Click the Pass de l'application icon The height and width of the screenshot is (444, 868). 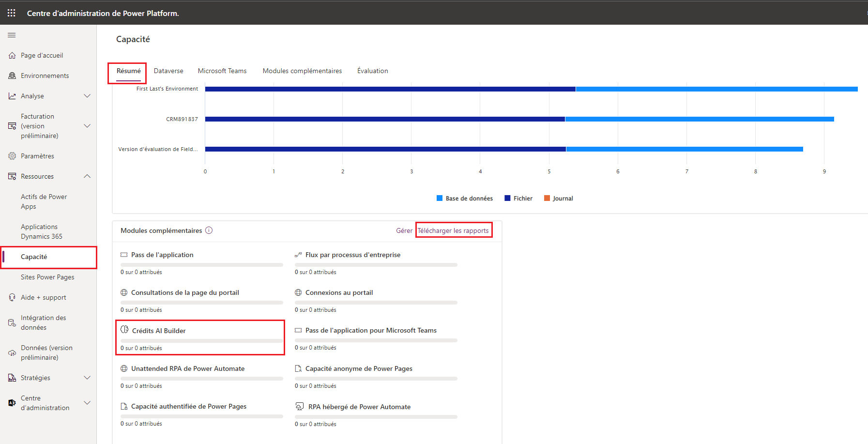pyautogui.click(x=124, y=255)
